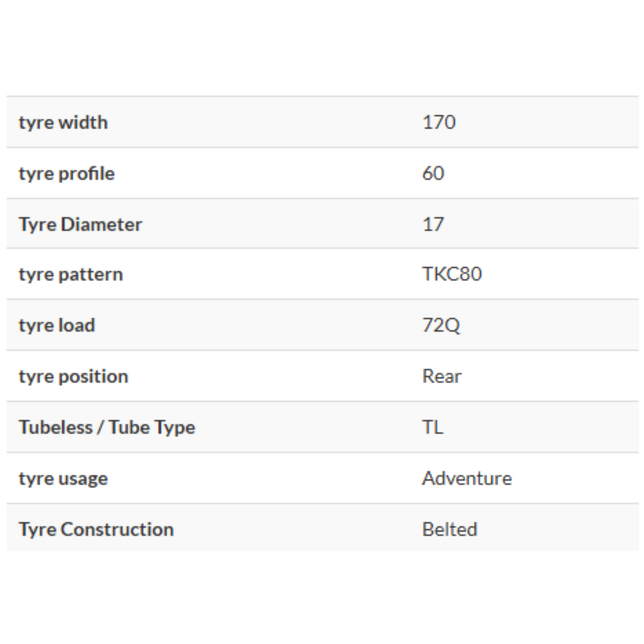
Task: Select the 170 tyre width value
Action: (x=439, y=123)
